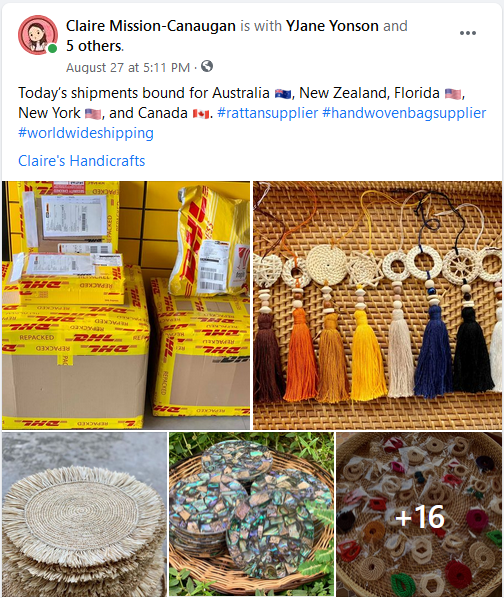The image size is (504, 598).
Task: Open the abalone shell coasters photo
Action: click(252, 514)
